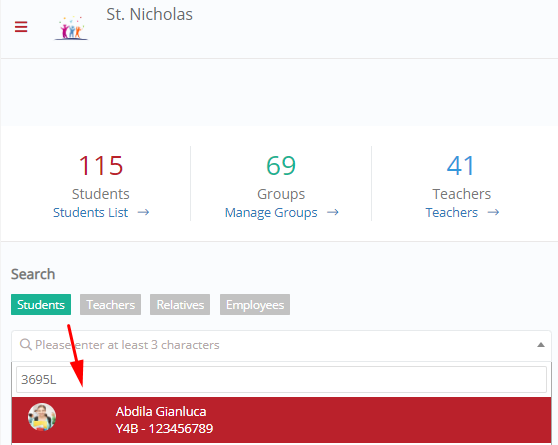Screen dimensions: 558x445
Task: Click the 115 students count
Action: 101,166
